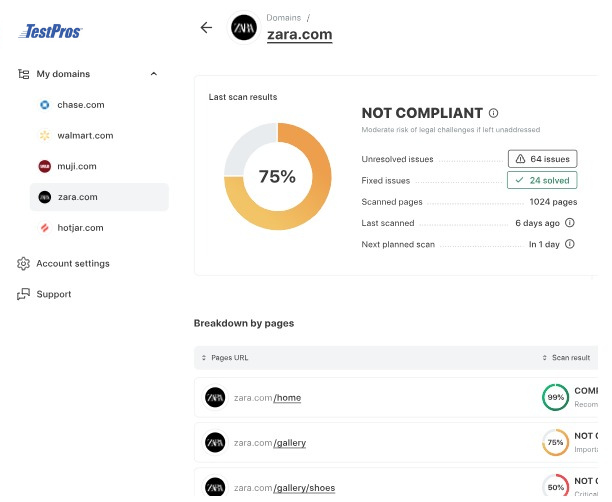Open the zara.com/gallery page link
This screenshot has width=612, height=502.
pos(270,443)
